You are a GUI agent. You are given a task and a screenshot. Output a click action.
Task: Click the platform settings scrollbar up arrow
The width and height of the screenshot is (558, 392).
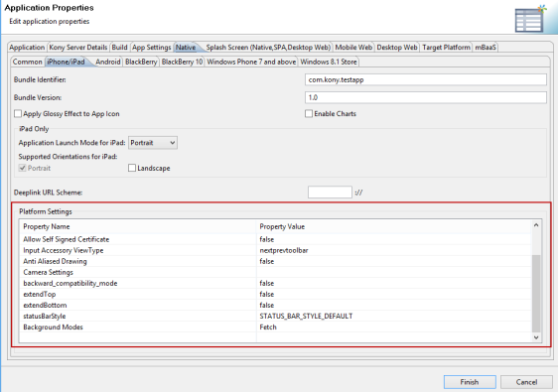tap(536, 225)
